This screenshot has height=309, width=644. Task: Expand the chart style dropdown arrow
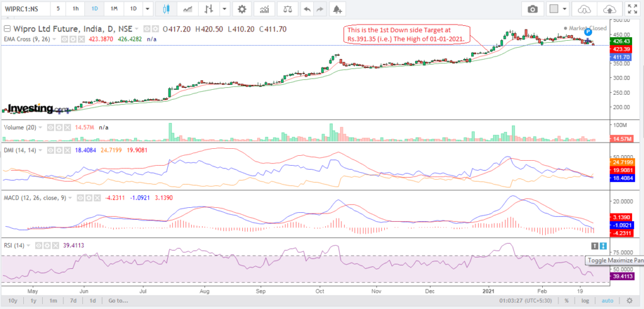pos(225,9)
